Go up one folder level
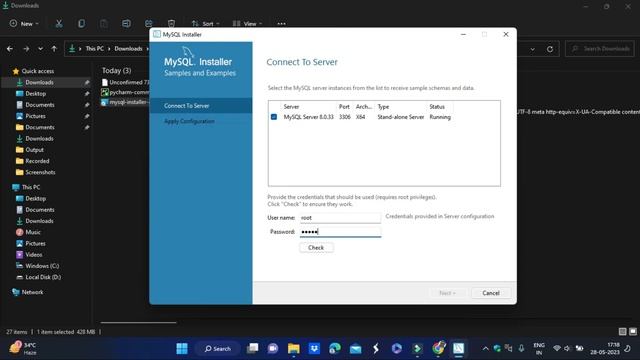Screen dimensions: 640x360 point(54,49)
